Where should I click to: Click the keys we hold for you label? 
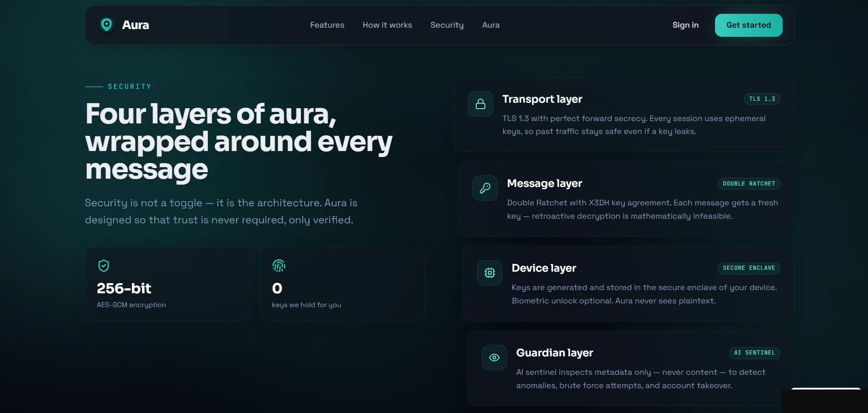(x=307, y=305)
